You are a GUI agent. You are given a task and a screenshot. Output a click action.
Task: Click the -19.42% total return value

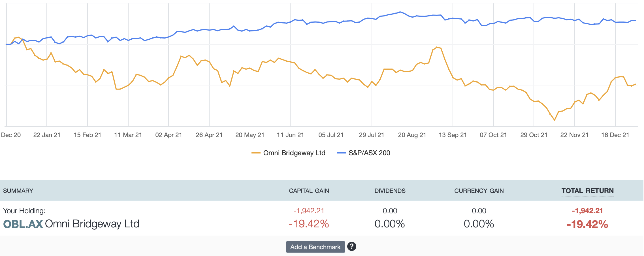click(x=587, y=224)
